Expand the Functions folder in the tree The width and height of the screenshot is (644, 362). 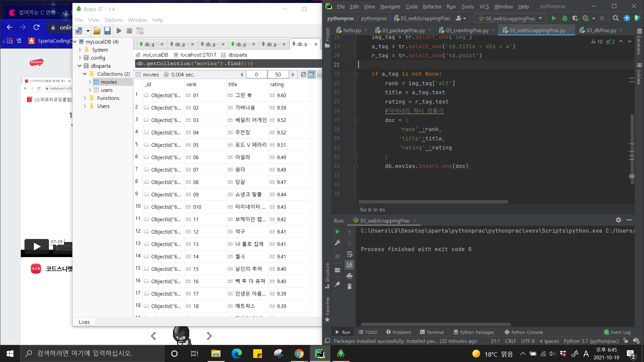coord(85,98)
